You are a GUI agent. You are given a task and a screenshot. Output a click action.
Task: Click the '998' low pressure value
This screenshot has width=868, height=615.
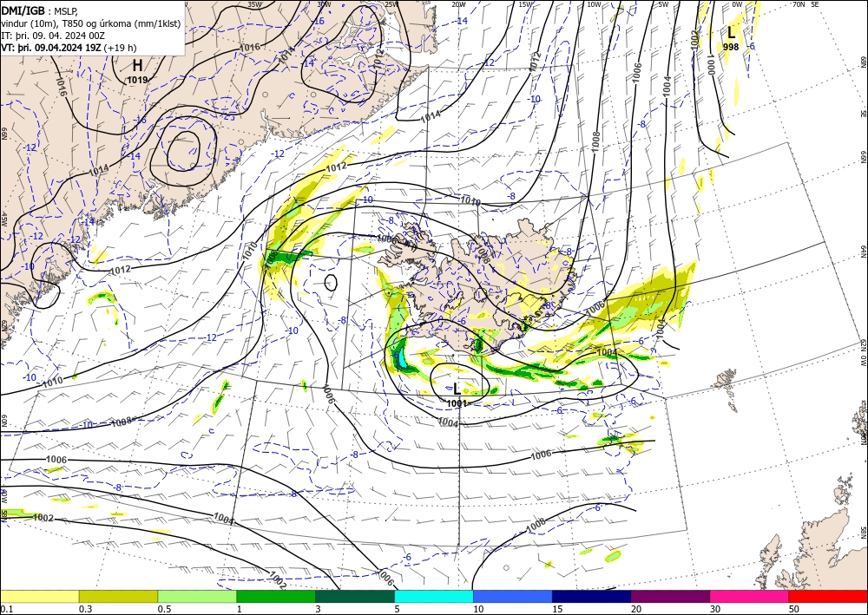pos(731,47)
